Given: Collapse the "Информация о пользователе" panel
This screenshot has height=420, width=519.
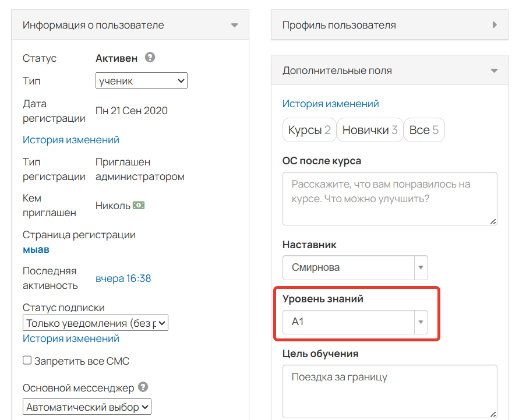Looking at the screenshot, I should click(235, 25).
